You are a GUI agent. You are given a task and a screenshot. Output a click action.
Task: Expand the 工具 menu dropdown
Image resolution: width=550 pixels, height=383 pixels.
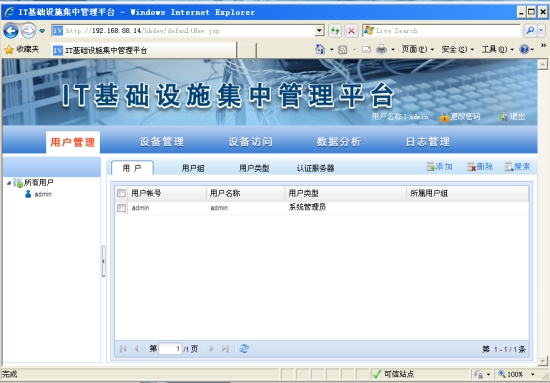coord(512,50)
